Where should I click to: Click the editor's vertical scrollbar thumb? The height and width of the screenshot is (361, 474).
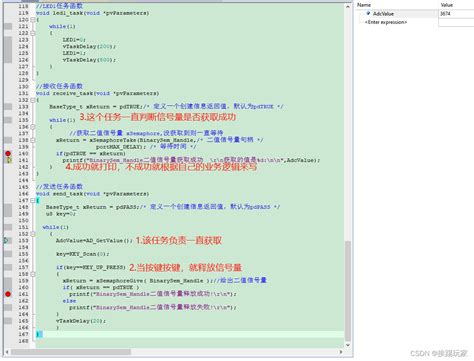tap(348, 291)
